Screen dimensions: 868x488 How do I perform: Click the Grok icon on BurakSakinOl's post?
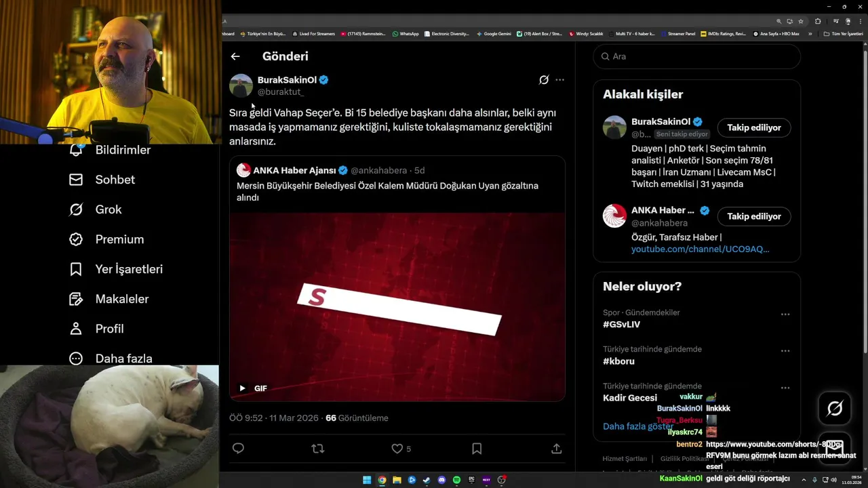coord(544,80)
